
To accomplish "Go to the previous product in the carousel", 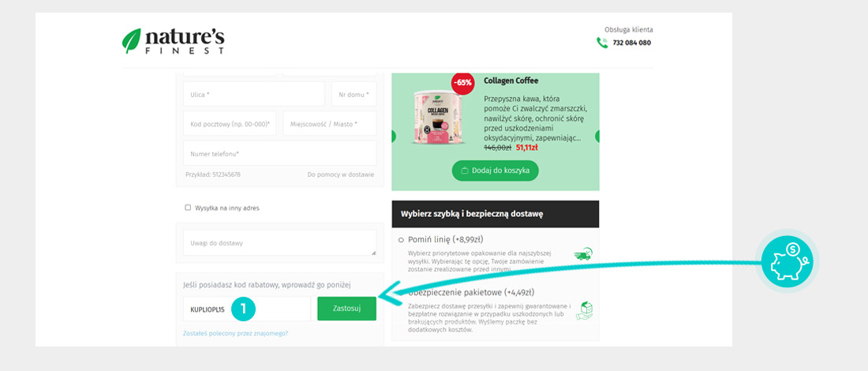I will pos(395,136).
